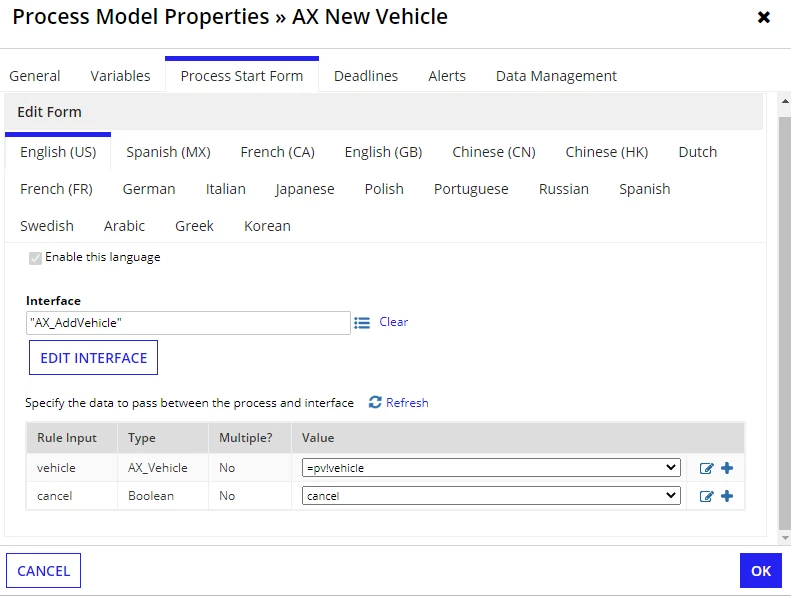Screen dimensions: 791x596
Task: Click the Refresh icon for rule inputs
Action: (x=375, y=402)
